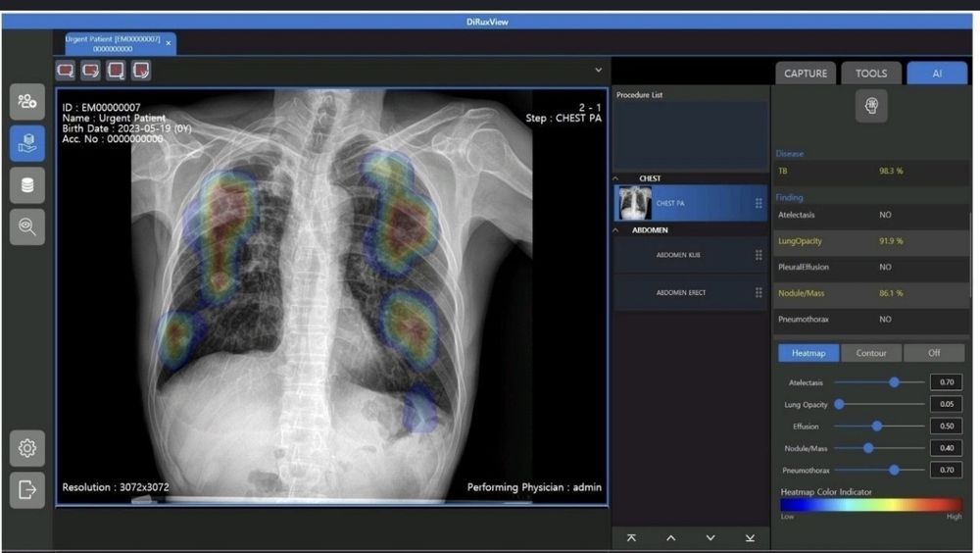The width and height of the screenshot is (980, 553).
Task: Adjust the Effusion threshold slider
Action: click(x=877, y=426)
